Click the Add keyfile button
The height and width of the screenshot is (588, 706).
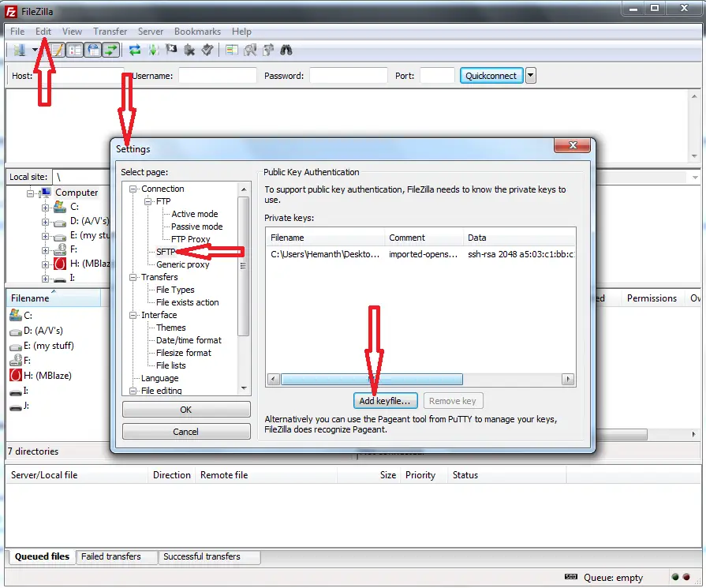click(x=385, y=401)
